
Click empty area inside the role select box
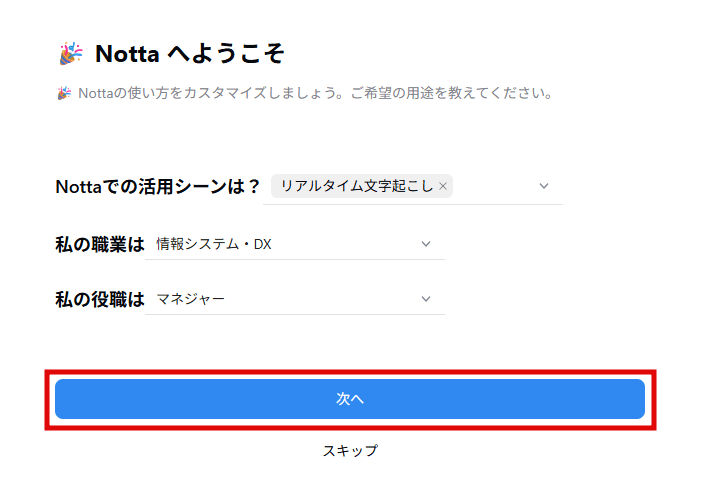(x=330, y=298)
